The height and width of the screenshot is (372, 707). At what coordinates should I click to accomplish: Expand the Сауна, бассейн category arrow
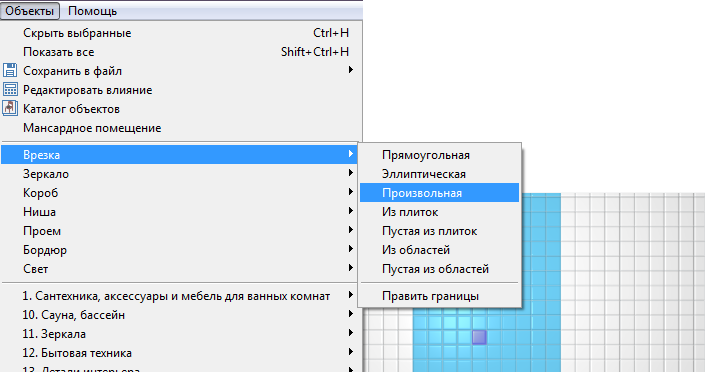tap(350, 313)
